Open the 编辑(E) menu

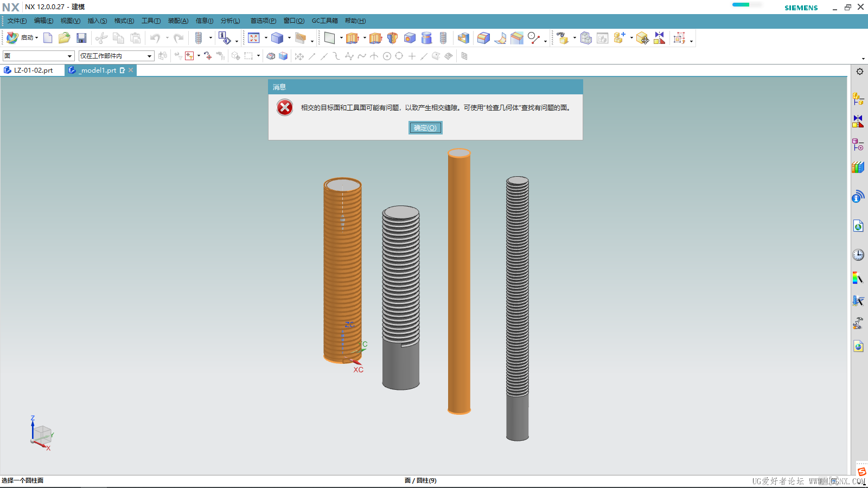[x=43, y=21]
